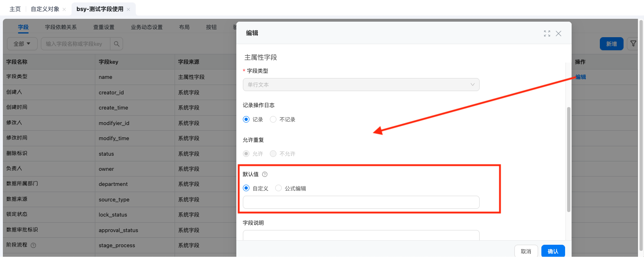Image resolution: width=644 pixels, height=257 pixels.
Task: Click the help icon beside 阶段流程
Action: tap(34, 246)
